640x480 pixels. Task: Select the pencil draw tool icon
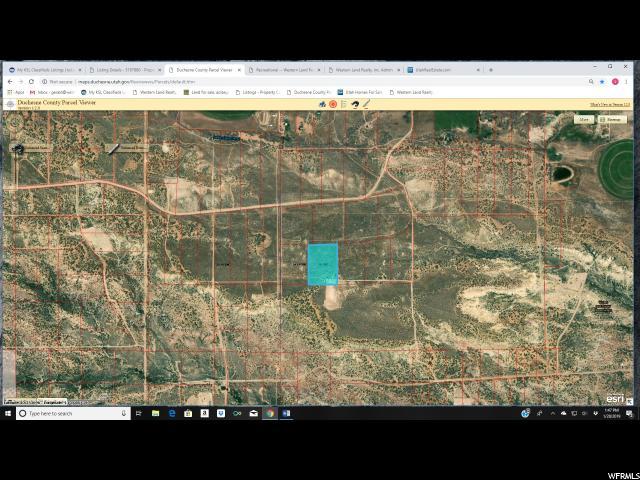[x=366, y=104]
